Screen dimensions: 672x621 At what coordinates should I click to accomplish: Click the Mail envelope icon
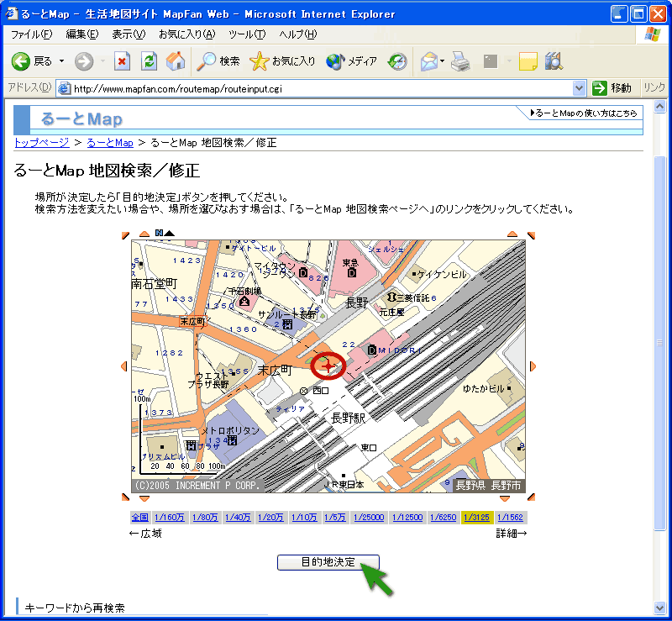(x=428, y=61)
